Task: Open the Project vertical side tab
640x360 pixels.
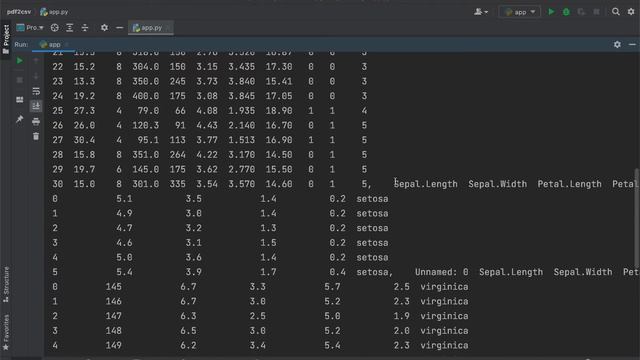Action: coord(6,39)
